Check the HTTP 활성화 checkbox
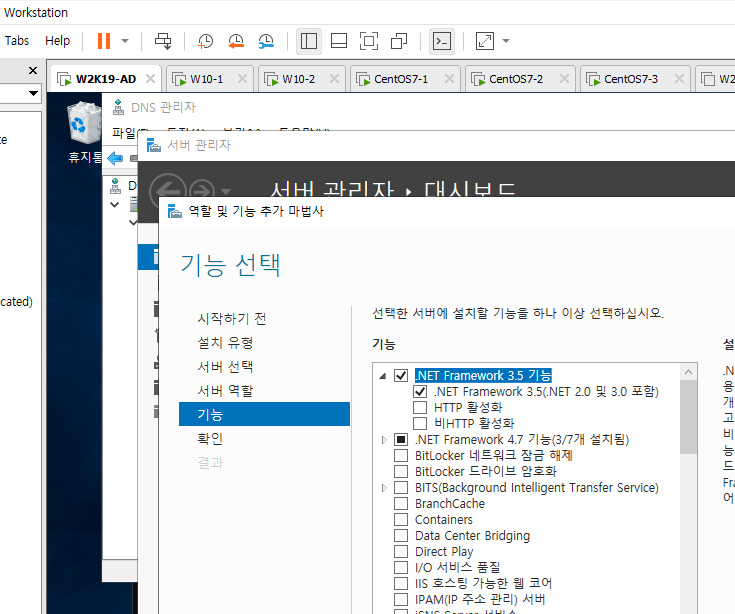This screenshot has width=735, height=614. [x=420, y=407]
